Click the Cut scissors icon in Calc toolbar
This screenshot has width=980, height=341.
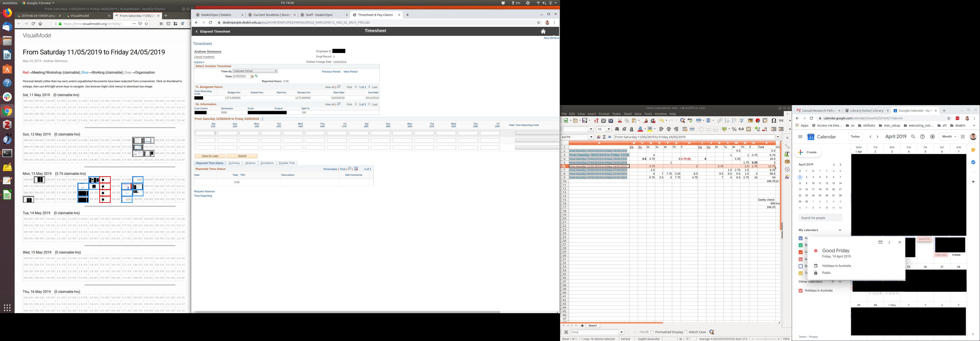(620, 120)
